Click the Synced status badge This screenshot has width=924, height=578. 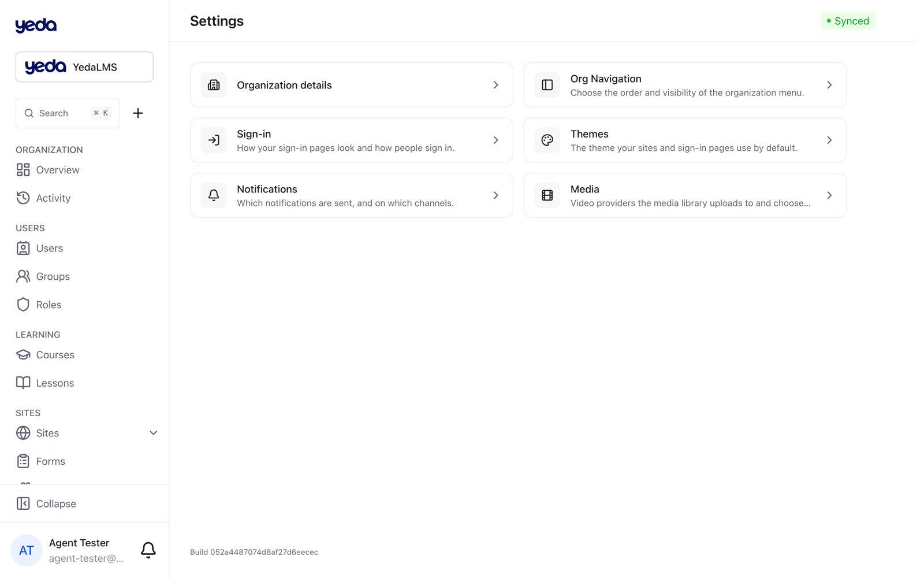pos(848,21)
